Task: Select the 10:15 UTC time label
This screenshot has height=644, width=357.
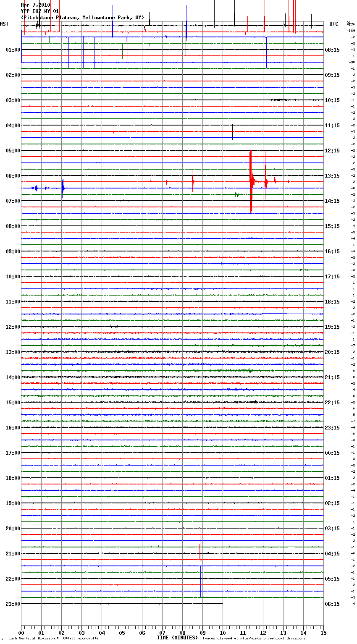Action: [x=332, y=100]
